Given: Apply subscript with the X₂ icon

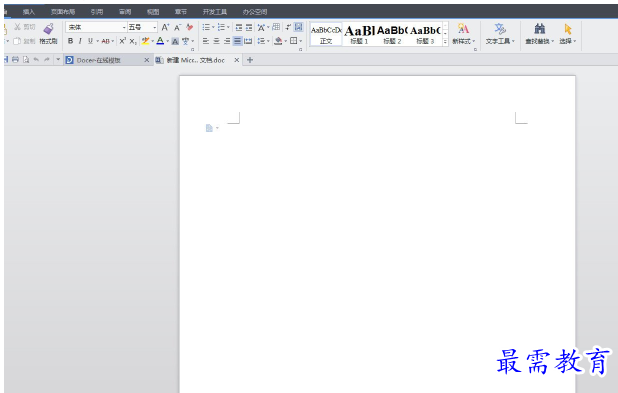Looking at the screenshot, I should 133,41.
